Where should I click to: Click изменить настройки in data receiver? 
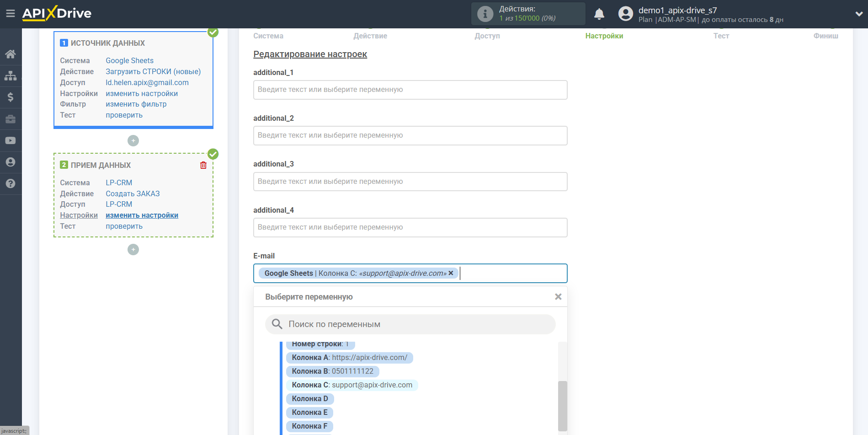click(x=142, y=215)
